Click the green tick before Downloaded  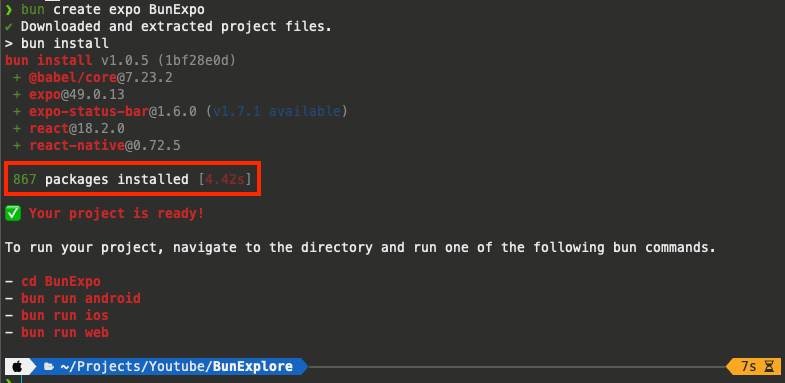(x=9, y=27)
